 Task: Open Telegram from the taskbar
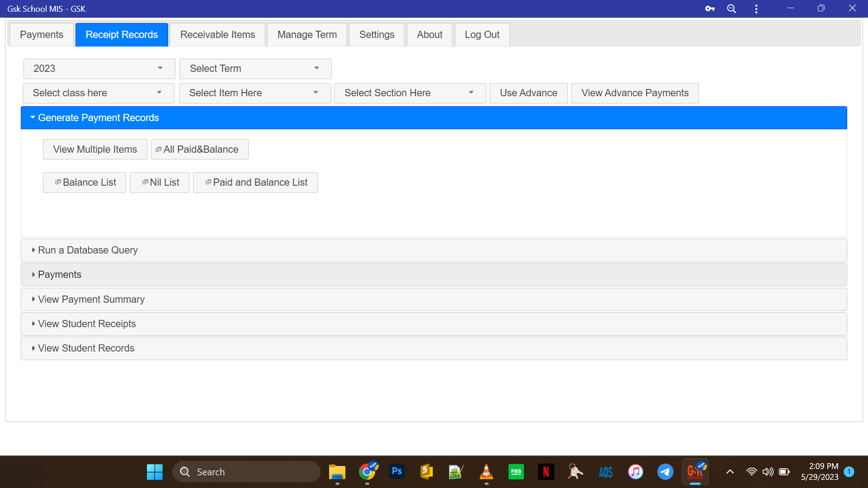tap(665, 472)
